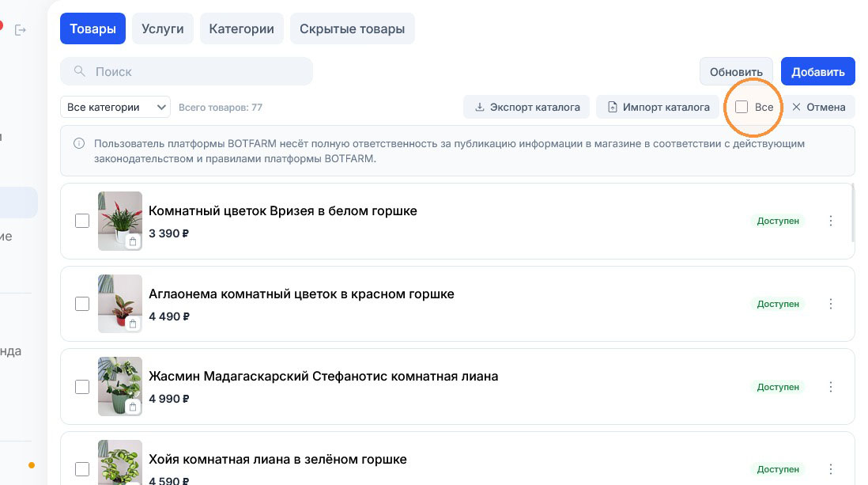Tick checkbox for Аглаонема комнатный цветок
The width and height of the screenshot is (868, 485).
[x=82, y=304]
